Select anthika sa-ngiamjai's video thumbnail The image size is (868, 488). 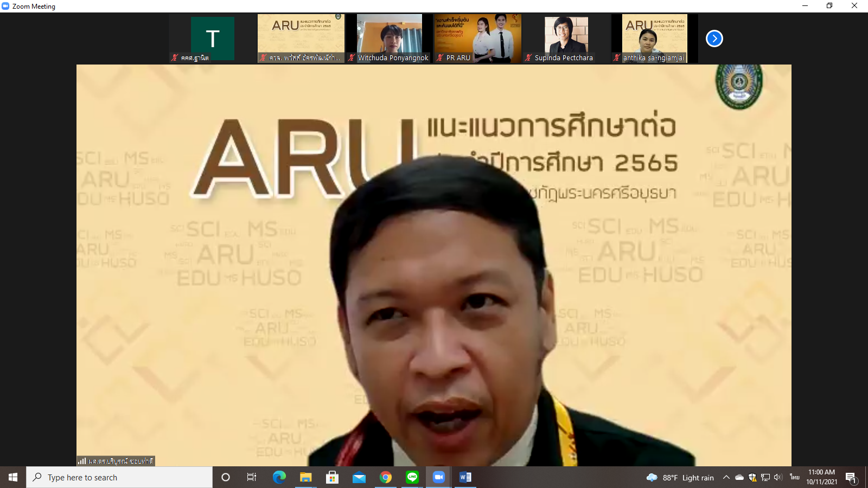pos(654,38)
